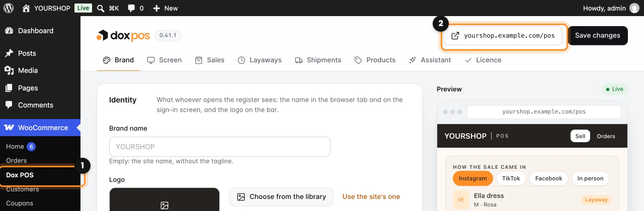Click Use the site's one link
The width and height of the screenshot is (644, 211).
[x=371, y=197]
